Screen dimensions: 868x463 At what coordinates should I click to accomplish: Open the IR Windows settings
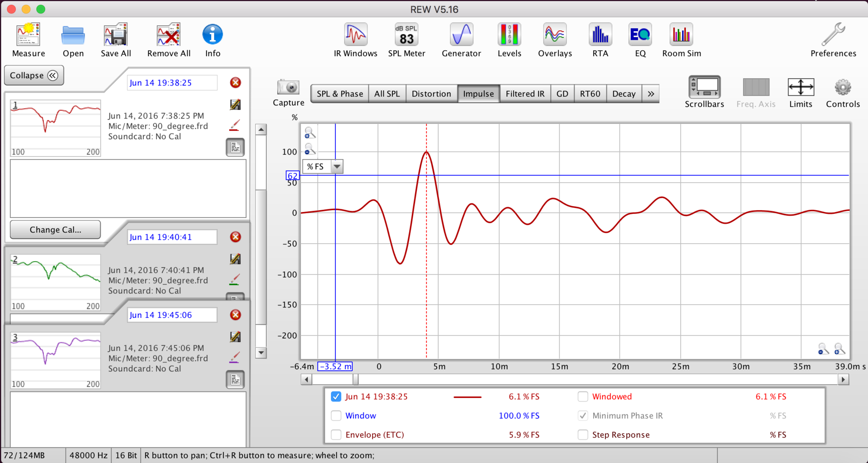pos(355,40)
